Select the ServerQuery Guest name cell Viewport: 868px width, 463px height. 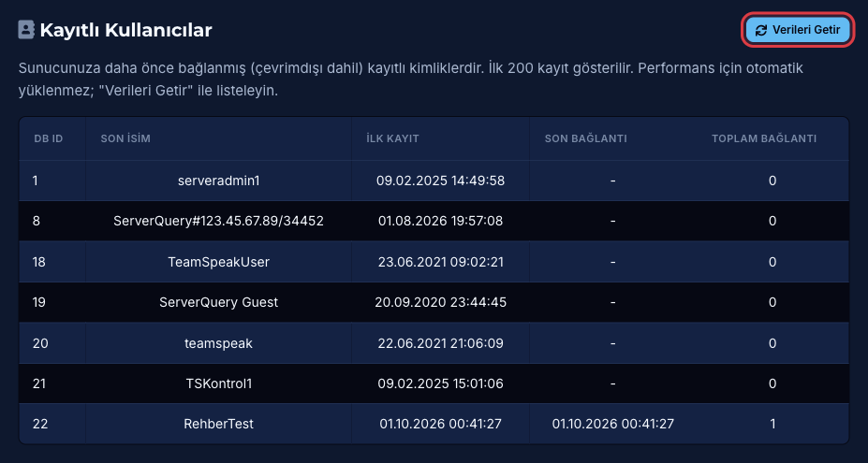(219, 302)
